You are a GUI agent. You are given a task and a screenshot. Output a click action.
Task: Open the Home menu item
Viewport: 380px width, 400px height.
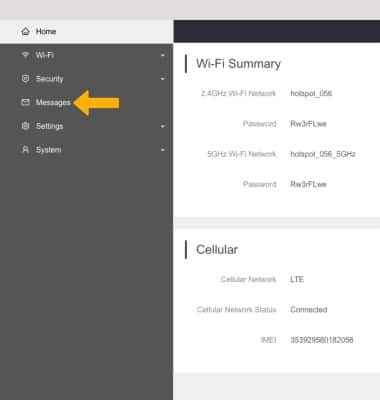tap(86, 31)
